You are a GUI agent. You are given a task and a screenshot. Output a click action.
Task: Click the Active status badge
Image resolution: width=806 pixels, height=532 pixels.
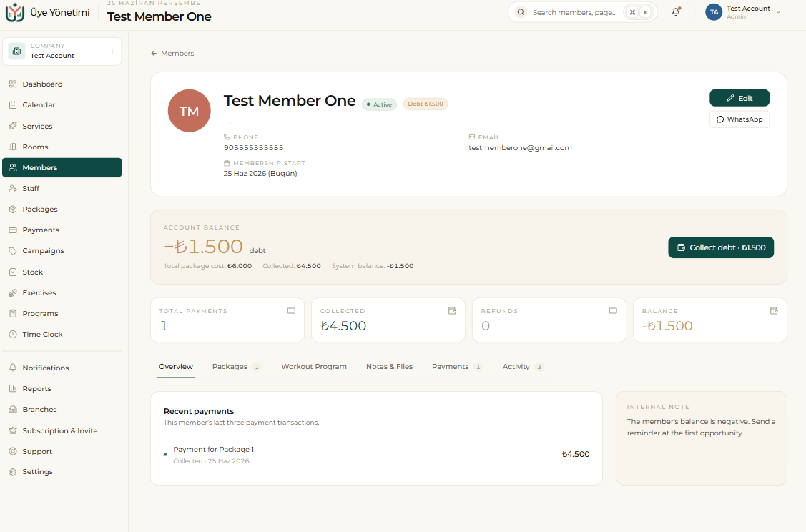point(379,104)
